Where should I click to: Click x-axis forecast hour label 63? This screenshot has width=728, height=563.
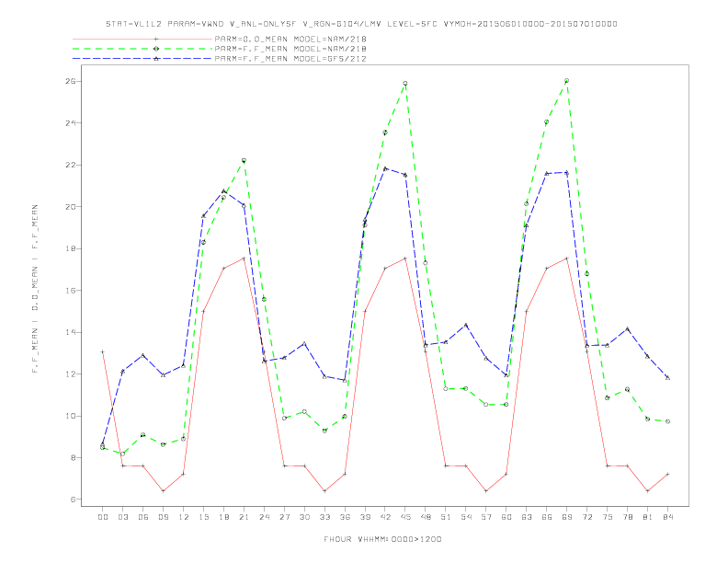[x=527, y=517]
